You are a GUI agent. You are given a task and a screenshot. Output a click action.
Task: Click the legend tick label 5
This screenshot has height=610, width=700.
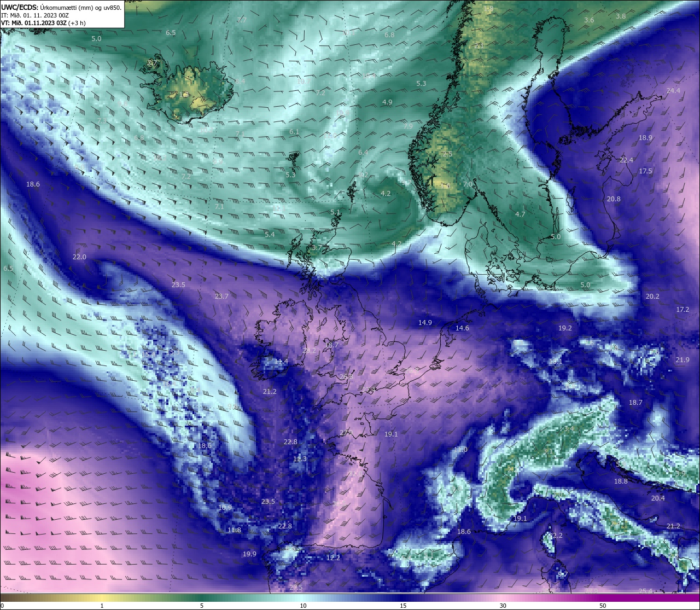coord(202,606)
